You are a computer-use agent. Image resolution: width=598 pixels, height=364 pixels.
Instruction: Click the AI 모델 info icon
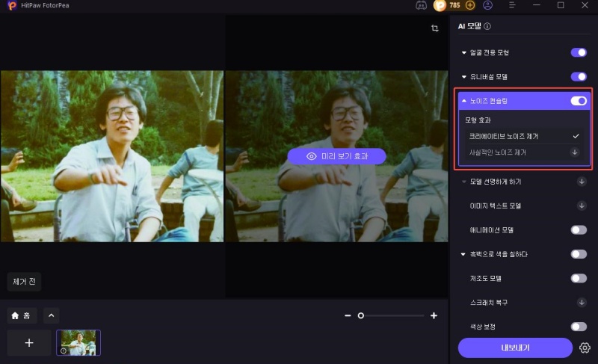pyautogui.click(x=487, y=26)
